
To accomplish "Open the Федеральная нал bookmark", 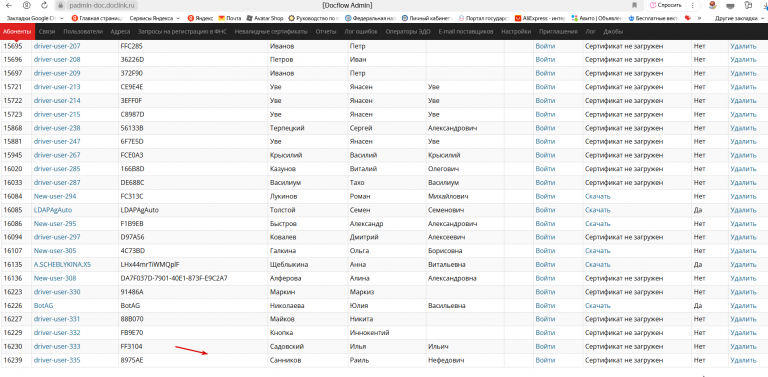I will [370, 18].
